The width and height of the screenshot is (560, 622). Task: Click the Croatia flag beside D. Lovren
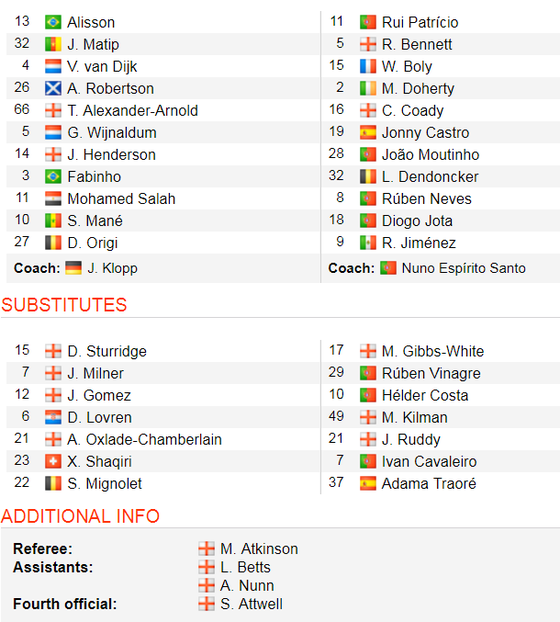click(53, 417)
